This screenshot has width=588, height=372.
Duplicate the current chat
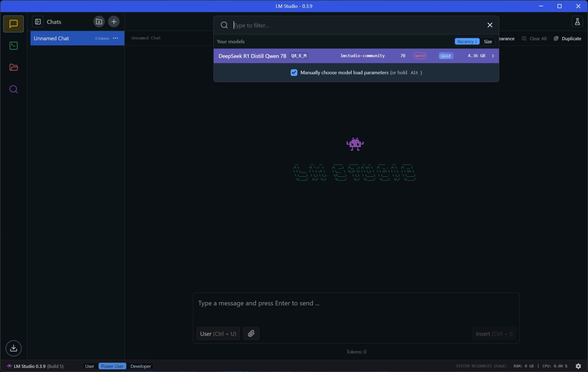pyautogui.click(x=567, y=39)
